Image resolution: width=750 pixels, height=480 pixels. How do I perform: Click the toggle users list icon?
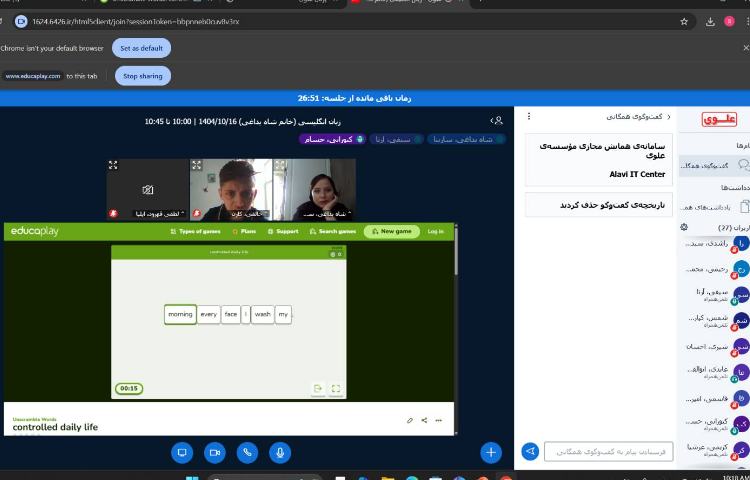coord(497,121)
